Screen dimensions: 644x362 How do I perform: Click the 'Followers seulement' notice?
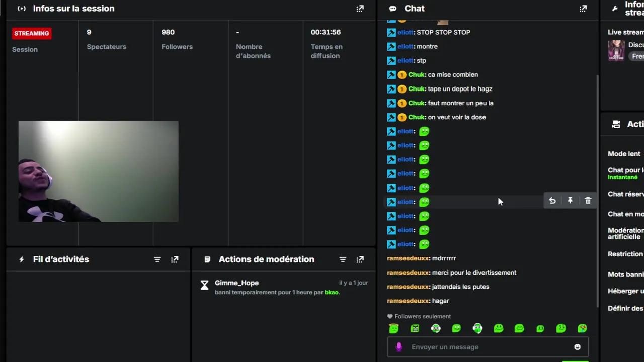419,316
